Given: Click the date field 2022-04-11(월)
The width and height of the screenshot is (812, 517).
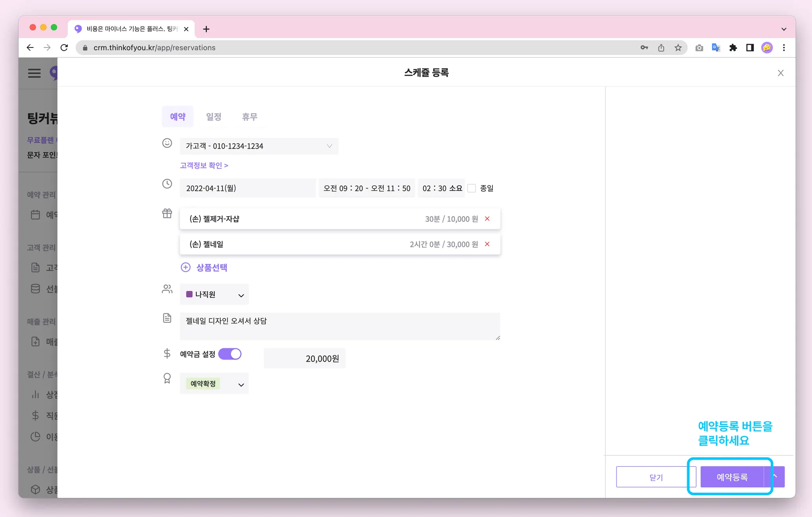Looking at the screenshot, I should coord(248,188).
